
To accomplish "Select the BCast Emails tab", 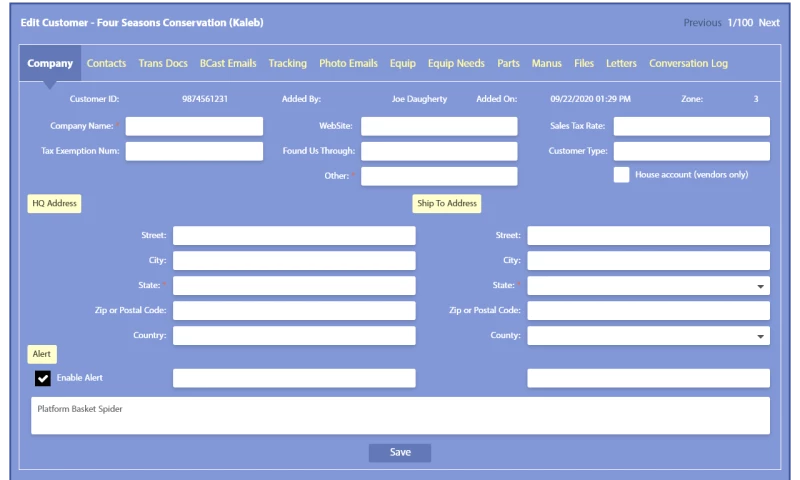I will 228,63.
